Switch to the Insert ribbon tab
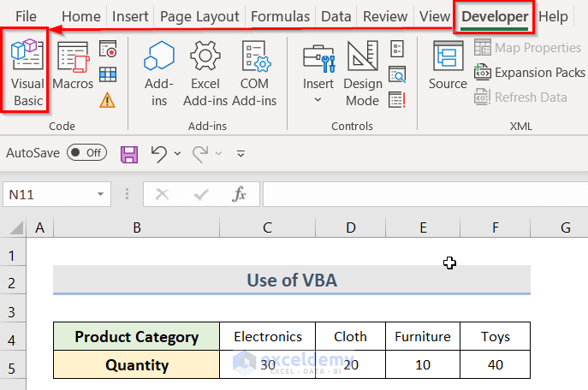Viewport: 588px width, 390px height. pos(130,16)
